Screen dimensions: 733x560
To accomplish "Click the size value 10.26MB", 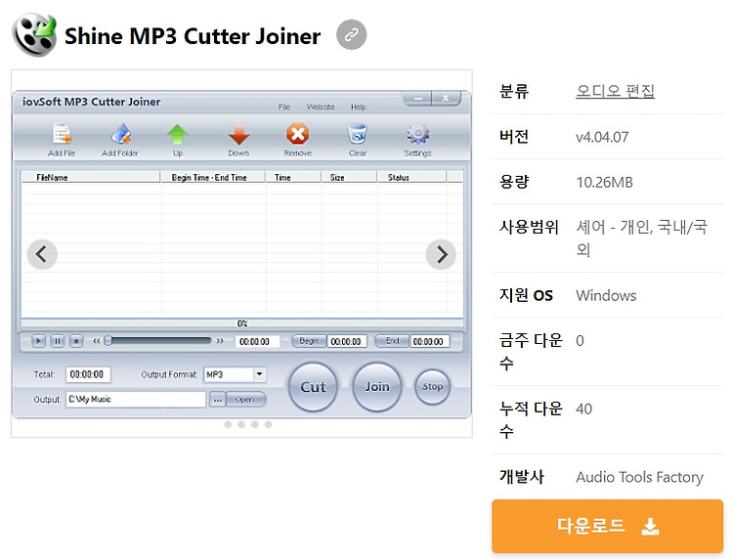I will pyautogui.click(x=604, y=182).
